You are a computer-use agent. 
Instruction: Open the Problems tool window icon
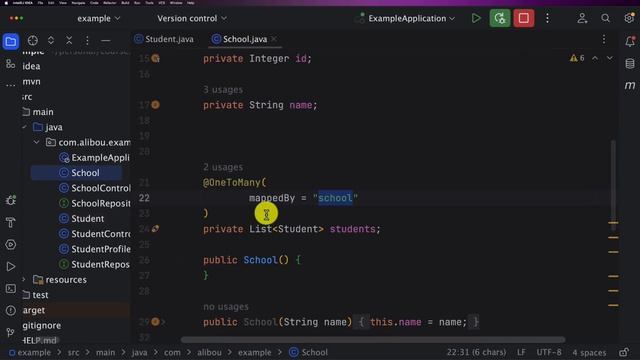tap(11, 311)
